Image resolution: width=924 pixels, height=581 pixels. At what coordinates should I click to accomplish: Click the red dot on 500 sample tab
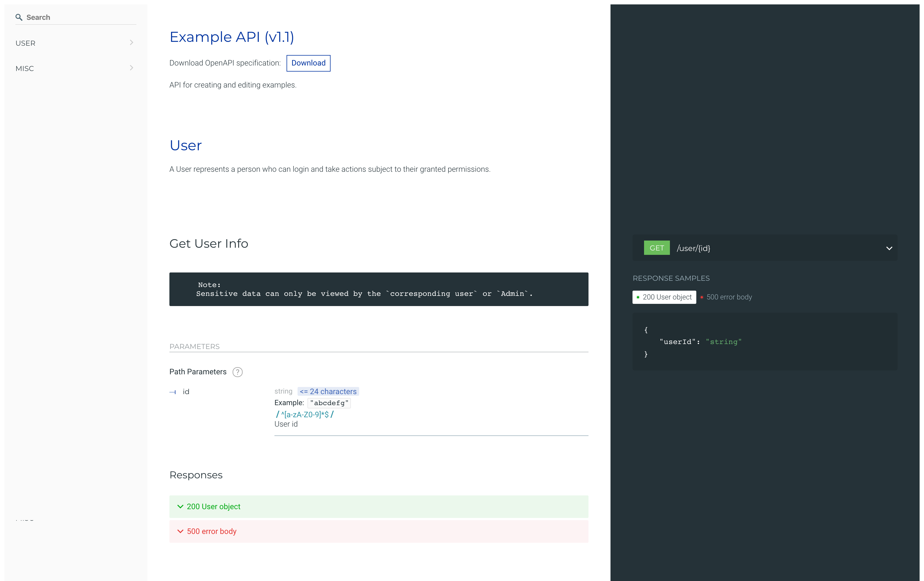[x=702, y=297]
